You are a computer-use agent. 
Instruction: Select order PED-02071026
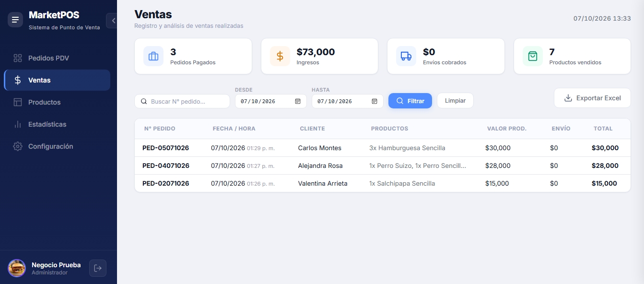coord(166,183)
